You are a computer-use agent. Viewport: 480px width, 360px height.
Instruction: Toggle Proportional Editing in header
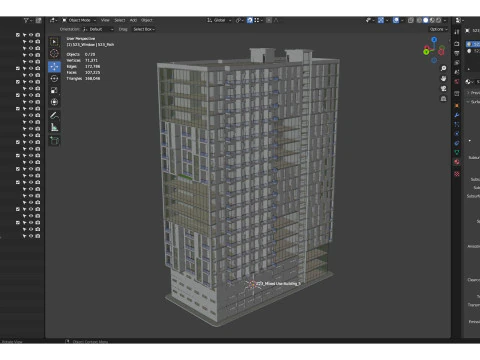(269, 20)
